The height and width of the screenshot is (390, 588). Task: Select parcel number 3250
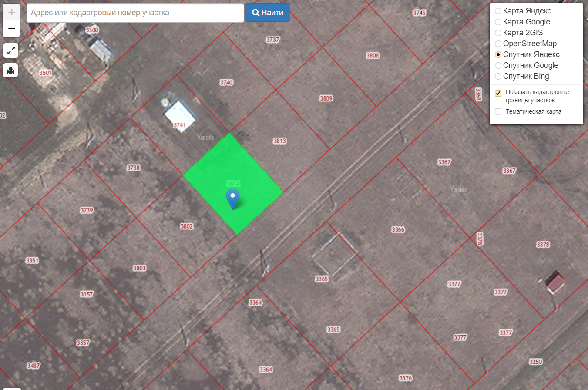click(x=536, y=362)
